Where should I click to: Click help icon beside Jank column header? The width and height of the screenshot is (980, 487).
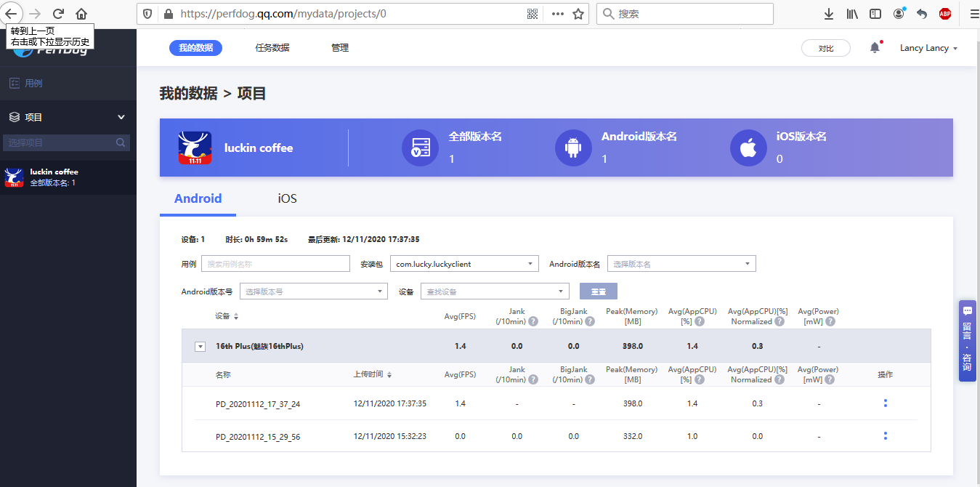[x=532, y=321]
